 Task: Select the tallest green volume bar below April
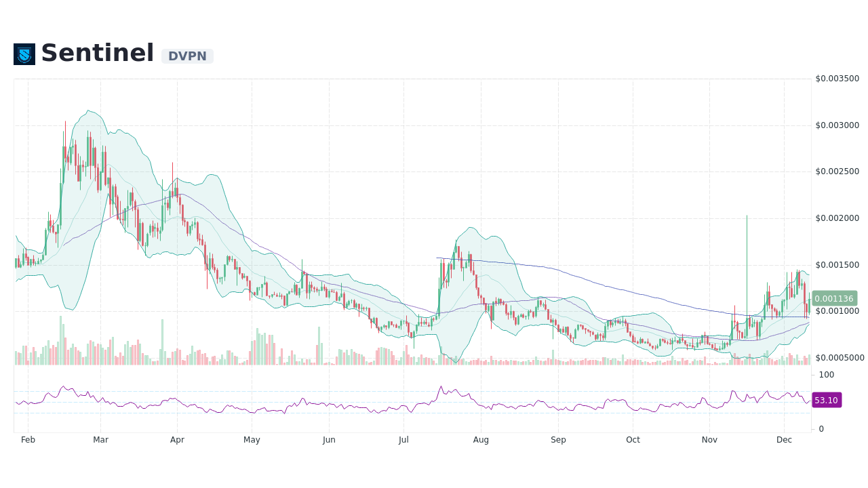[163, 342]
